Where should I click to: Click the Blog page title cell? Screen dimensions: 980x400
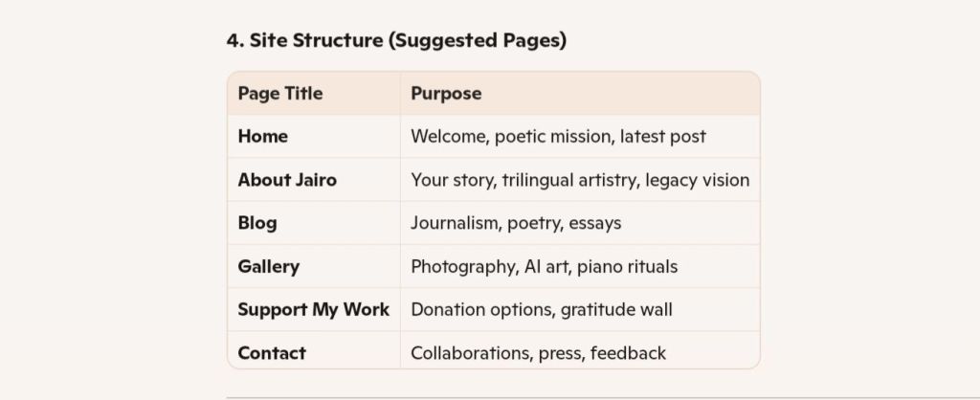257,223
